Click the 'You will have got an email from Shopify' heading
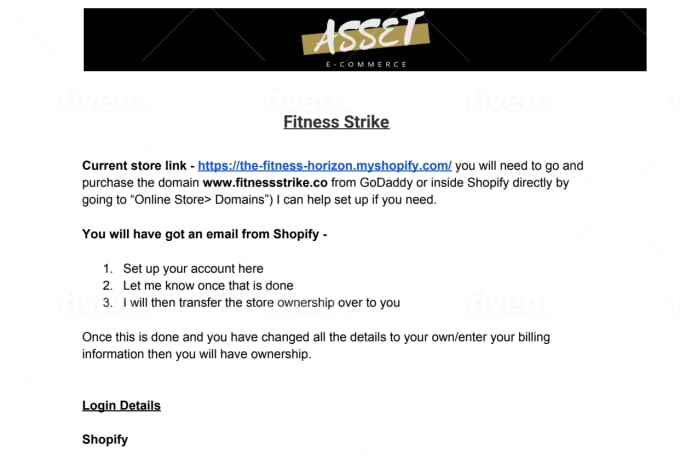Viewport: 680px width, 459px height. (x=205, y=234)
